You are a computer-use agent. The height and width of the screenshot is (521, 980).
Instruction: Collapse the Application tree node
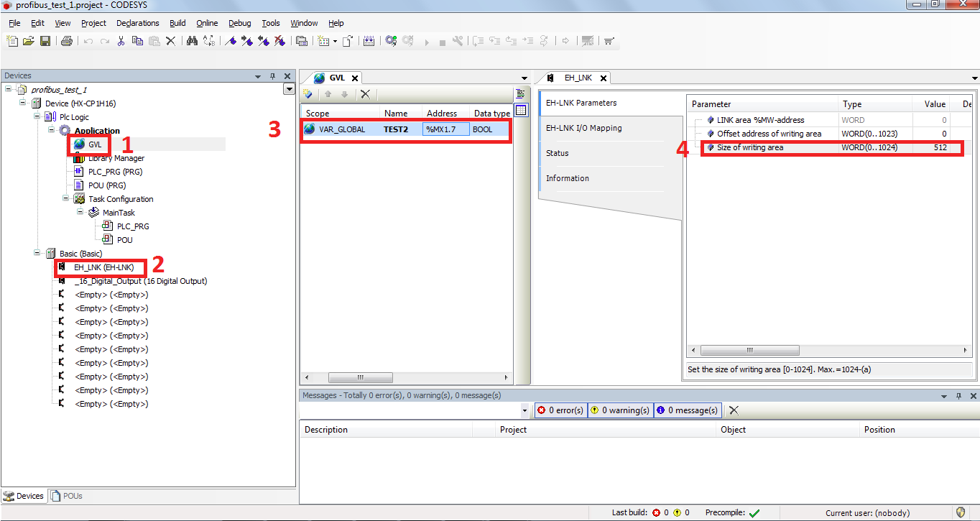coord(52,131)
